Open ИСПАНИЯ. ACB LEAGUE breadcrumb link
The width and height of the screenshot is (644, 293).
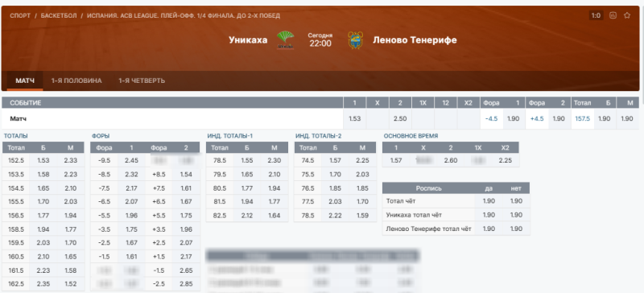click(x=184, y=15)
